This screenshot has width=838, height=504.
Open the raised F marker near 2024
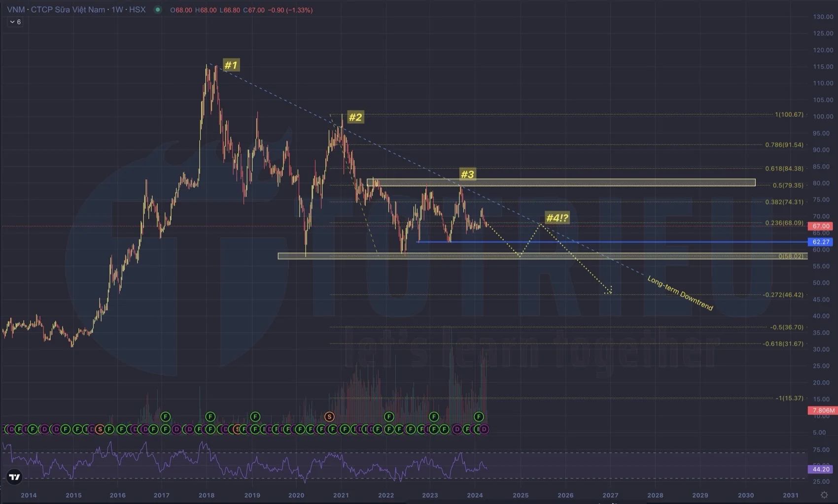[x=478, y=417]
